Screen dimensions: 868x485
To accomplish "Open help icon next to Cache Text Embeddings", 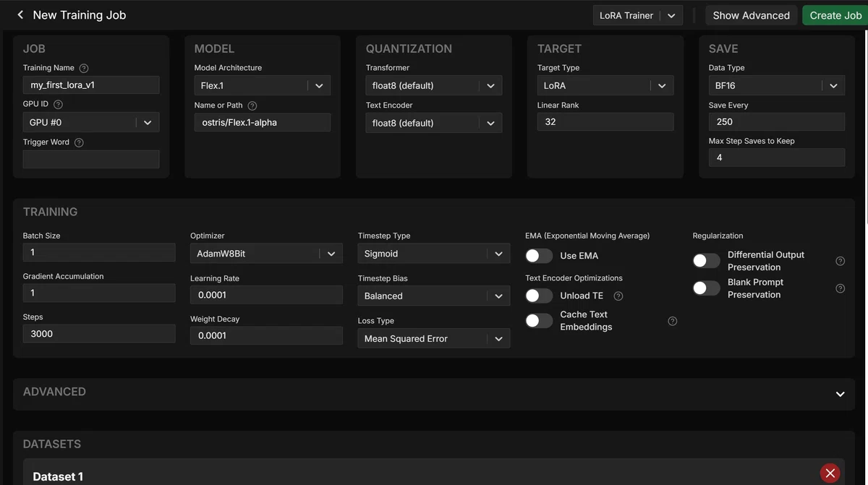I will coord(673,321).
